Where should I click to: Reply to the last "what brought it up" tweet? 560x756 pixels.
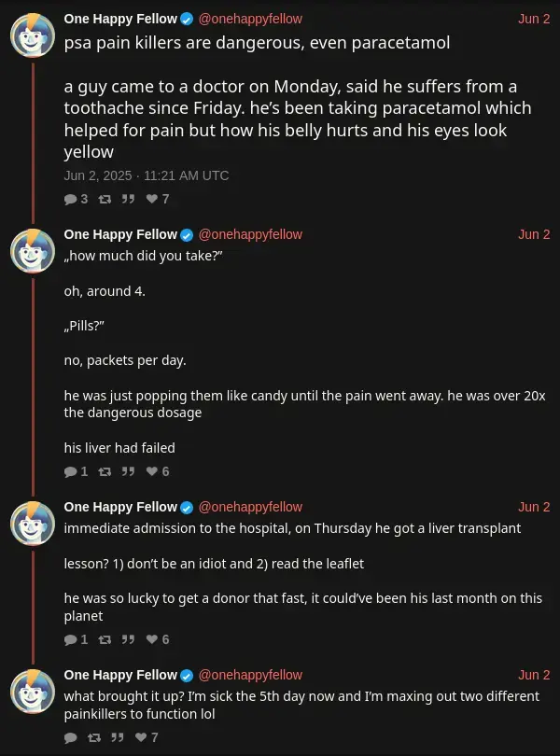pyautogui.click(x=71, y=737)
